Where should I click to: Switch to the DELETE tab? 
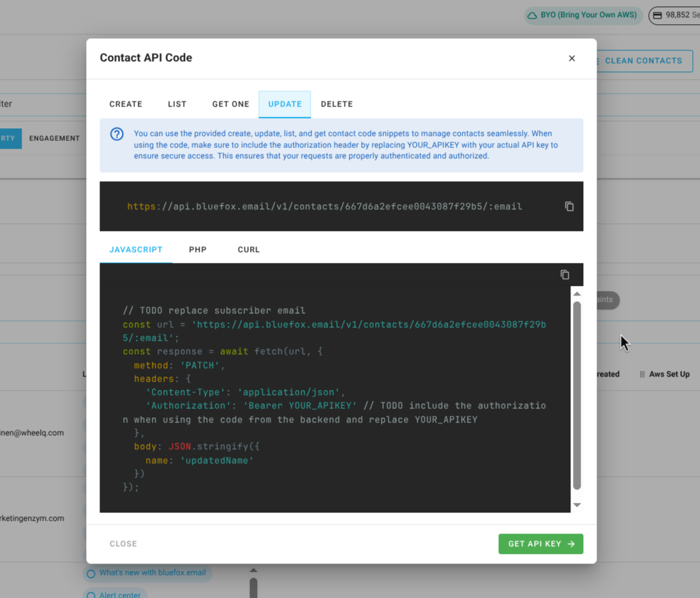[336, 103]
